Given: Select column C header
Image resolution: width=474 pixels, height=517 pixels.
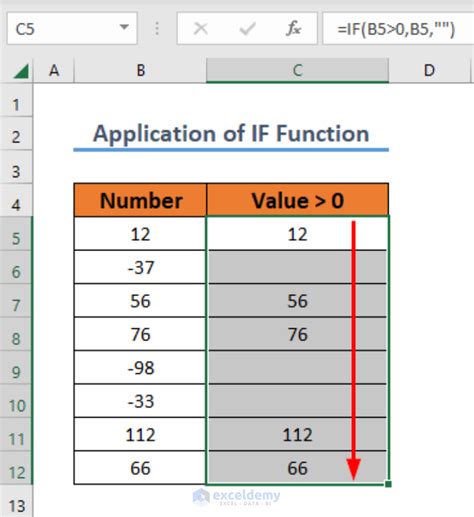Looking at the screenshot, I should [x=297, y=71].
